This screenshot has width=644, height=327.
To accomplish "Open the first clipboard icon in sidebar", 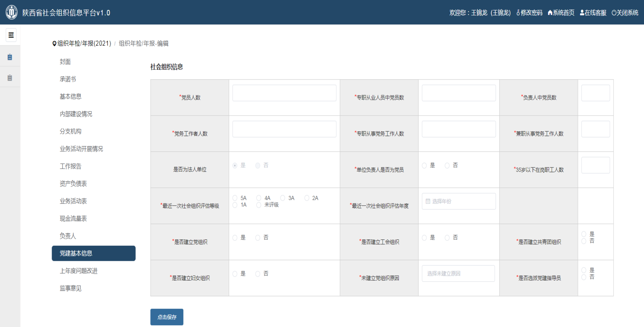I will [x=10, y=57].
